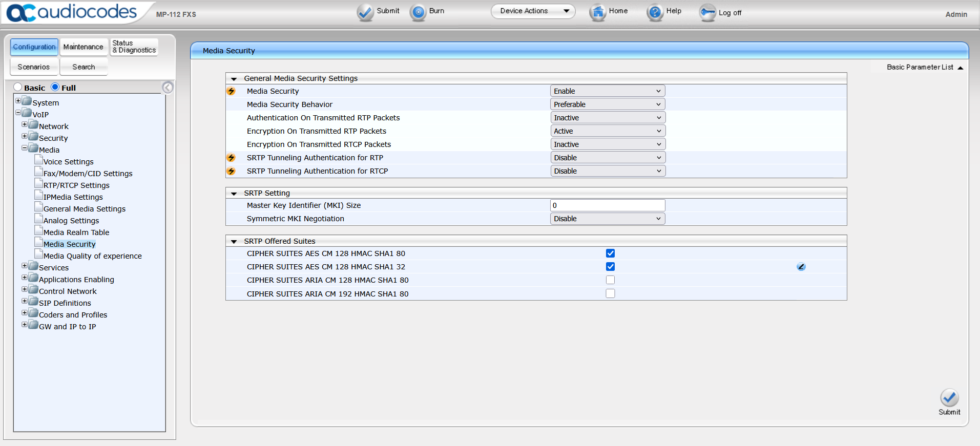
Task: Click the Submit checkmark icon in top toolbar
Action: click(365, 12)
